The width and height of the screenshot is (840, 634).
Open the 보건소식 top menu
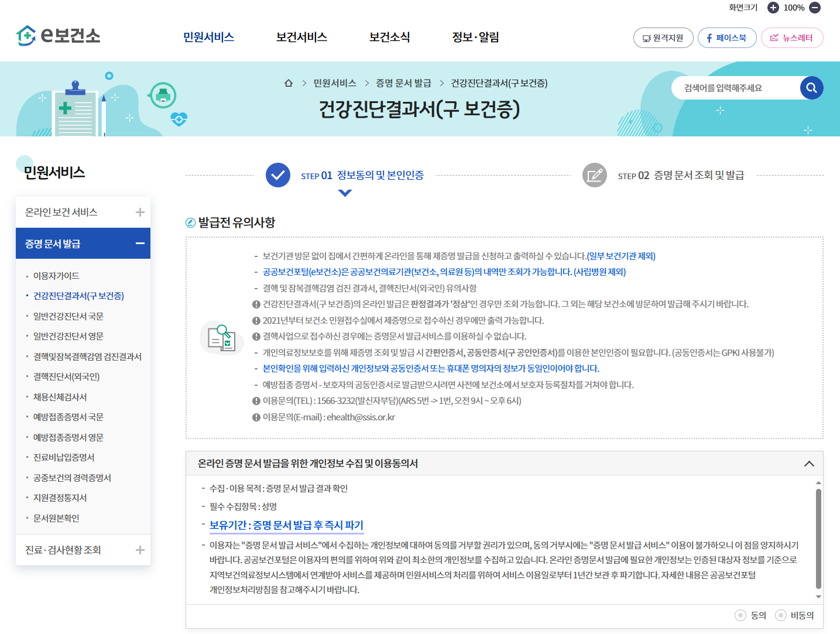pos(389,37)
